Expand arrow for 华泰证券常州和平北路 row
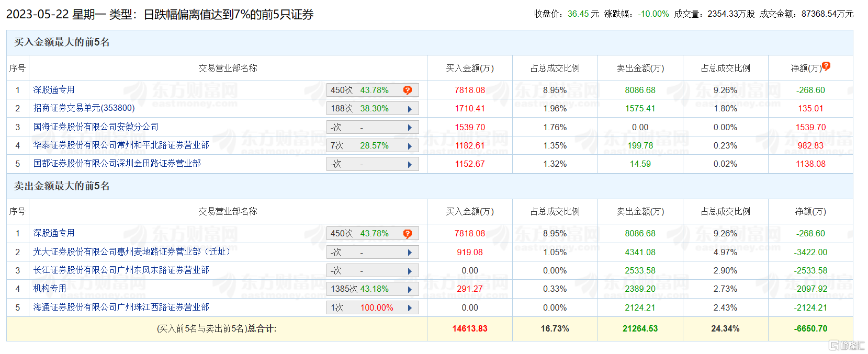 (x=410, y=146)
